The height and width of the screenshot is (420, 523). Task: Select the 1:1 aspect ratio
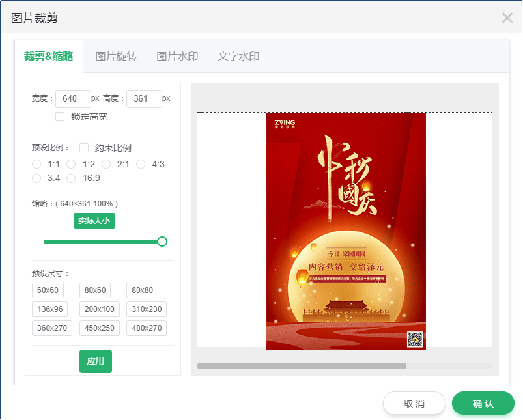pyautogui.click(x=36, y=164)
